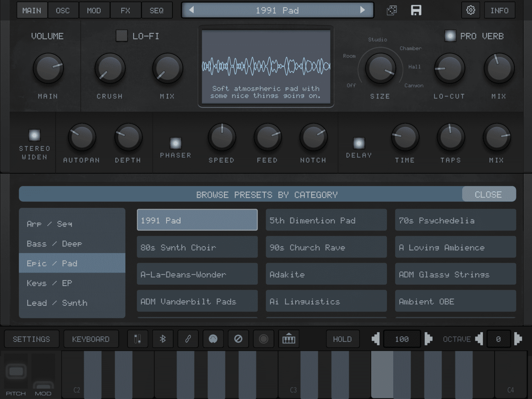
Task: Load the Ai Linguistics preset
Action: [x=326, y=301]
